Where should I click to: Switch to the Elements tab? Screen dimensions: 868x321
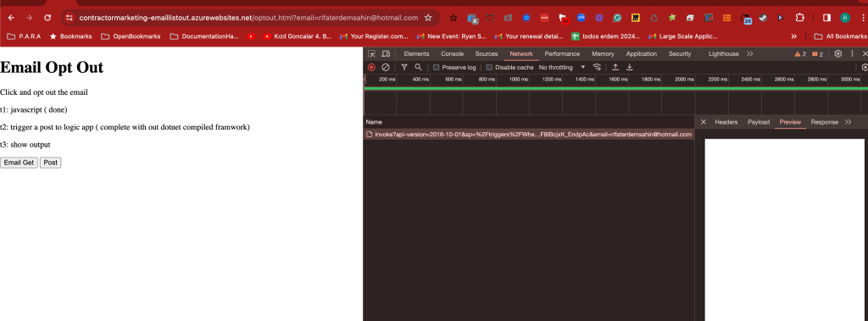click(x=416, y=53)
